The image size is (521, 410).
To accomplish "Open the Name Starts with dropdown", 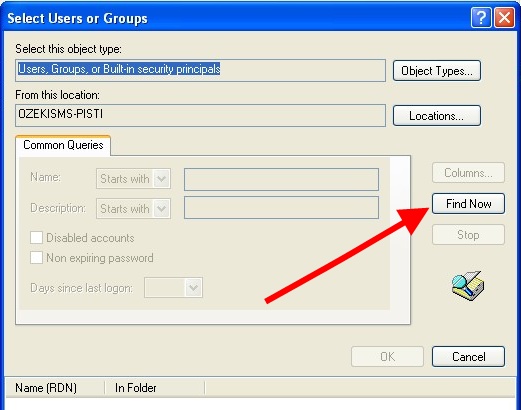I will (x=133, y=179).
